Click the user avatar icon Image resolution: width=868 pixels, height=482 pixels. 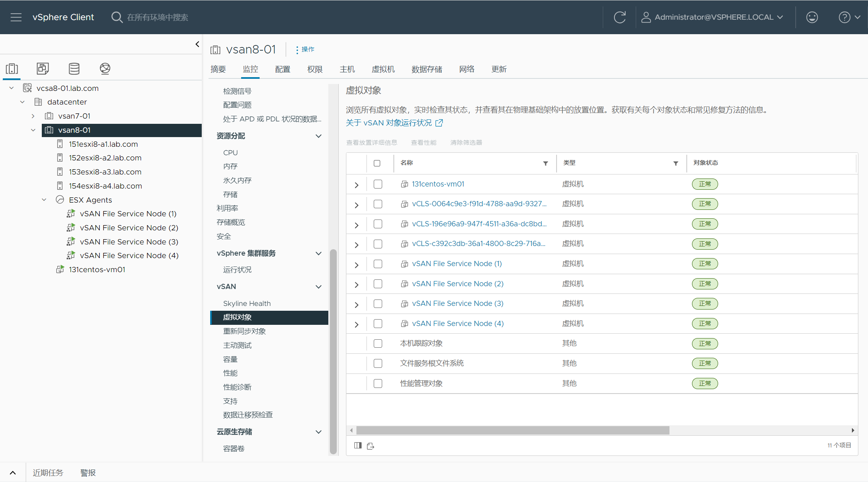coord(646,17)
